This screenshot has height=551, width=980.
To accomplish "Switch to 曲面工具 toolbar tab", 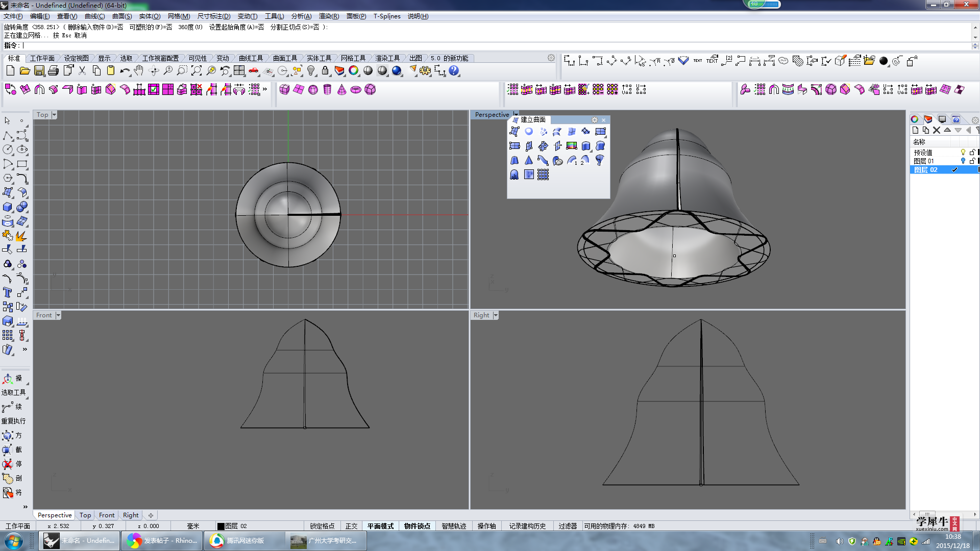I will point(285,58).
